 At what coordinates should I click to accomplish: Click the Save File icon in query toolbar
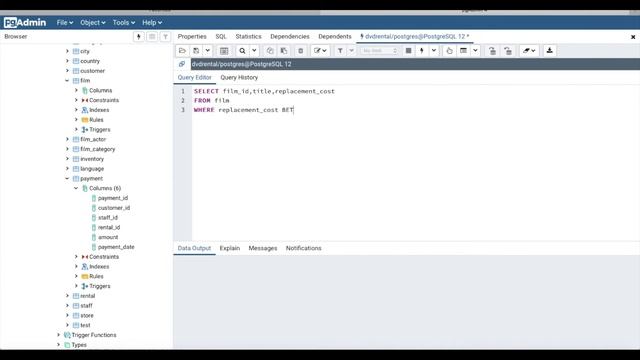point(196,51)
